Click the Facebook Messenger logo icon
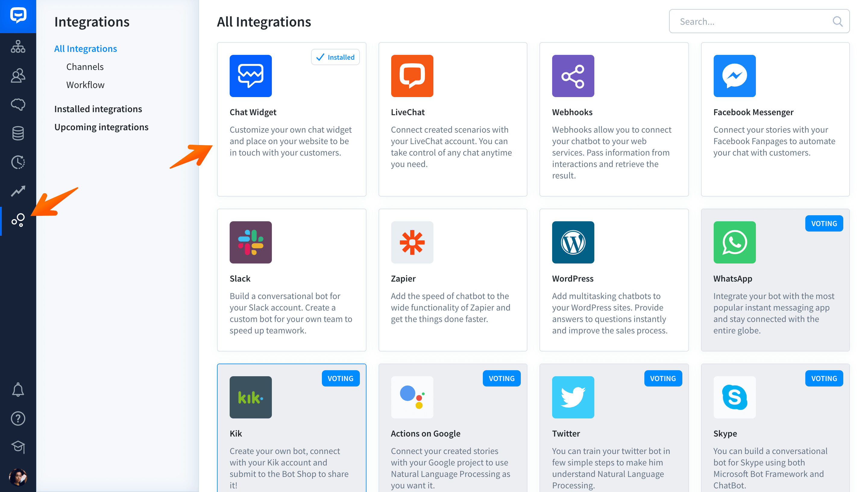The image size is (868, 492). [734, 76]
